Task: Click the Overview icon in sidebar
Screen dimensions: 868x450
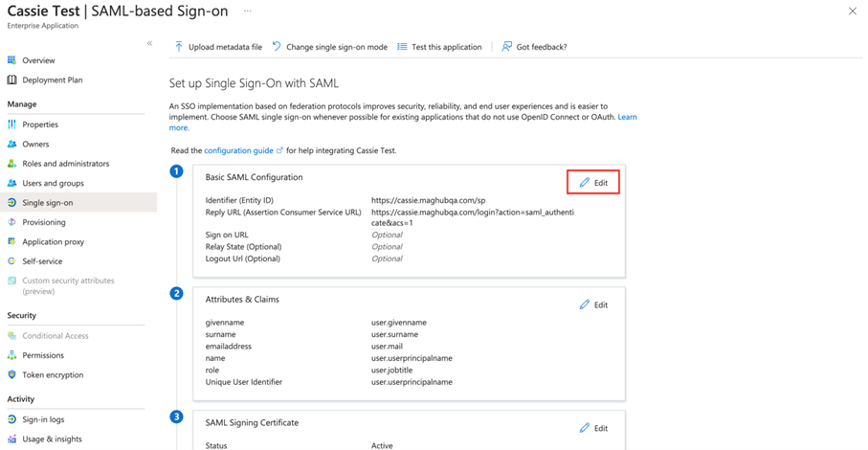Action: [x=11, y=60]
